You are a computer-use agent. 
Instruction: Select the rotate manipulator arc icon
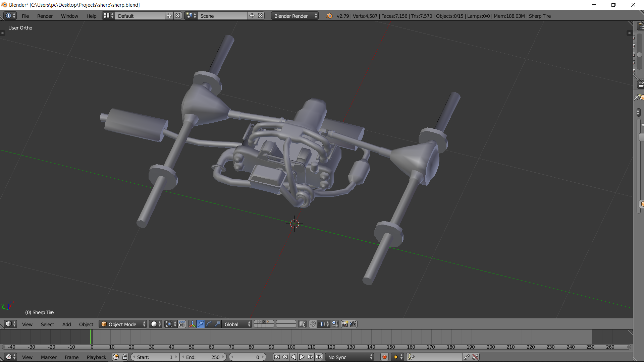(x=209, y=324)
